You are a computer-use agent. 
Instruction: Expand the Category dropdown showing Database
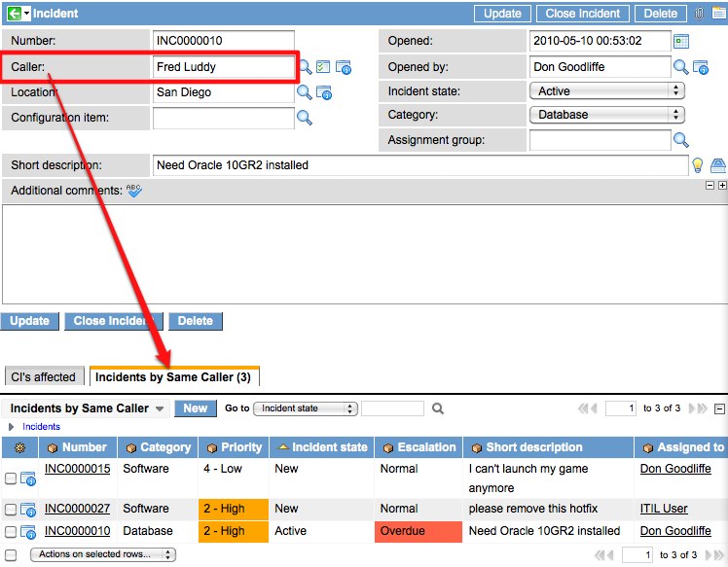pyautogui.click(x=606, y=115)
